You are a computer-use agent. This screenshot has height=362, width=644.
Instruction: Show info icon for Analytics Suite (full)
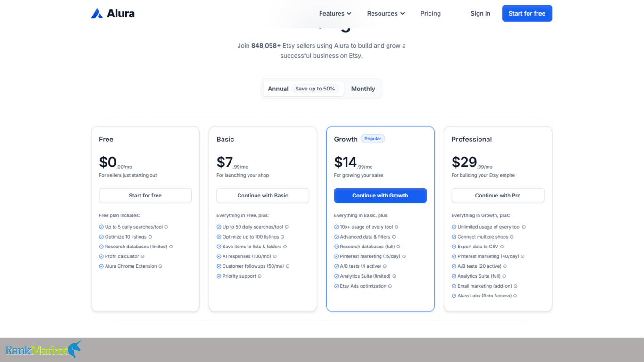[x=504, y=276]
